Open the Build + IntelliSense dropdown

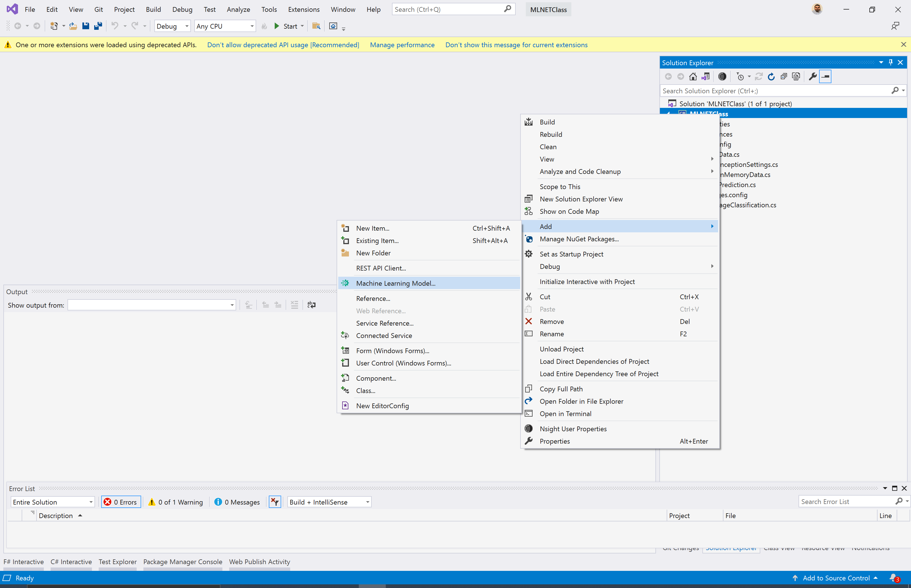coord(329,502)
